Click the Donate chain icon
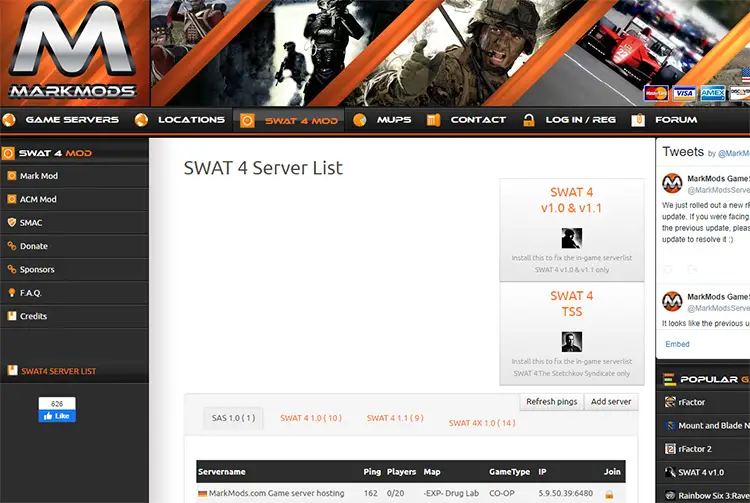The image size is (750, 503). click(12, 246)
